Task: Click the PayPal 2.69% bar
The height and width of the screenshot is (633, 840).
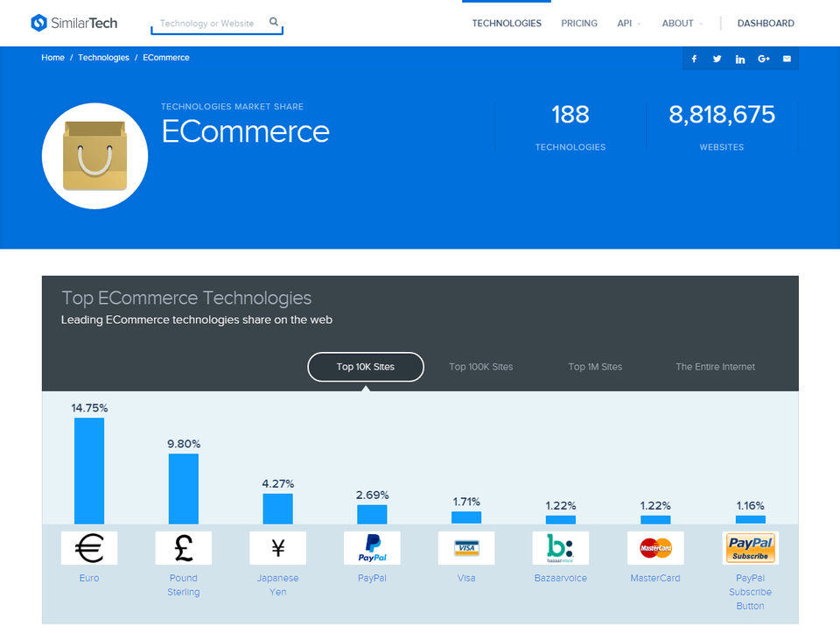Action: [x=372, y=515]
